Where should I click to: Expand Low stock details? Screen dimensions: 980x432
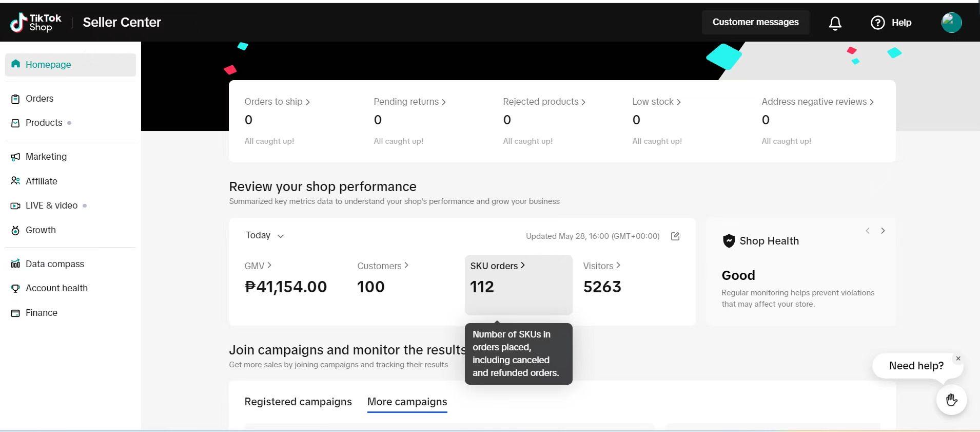(656, 102)
